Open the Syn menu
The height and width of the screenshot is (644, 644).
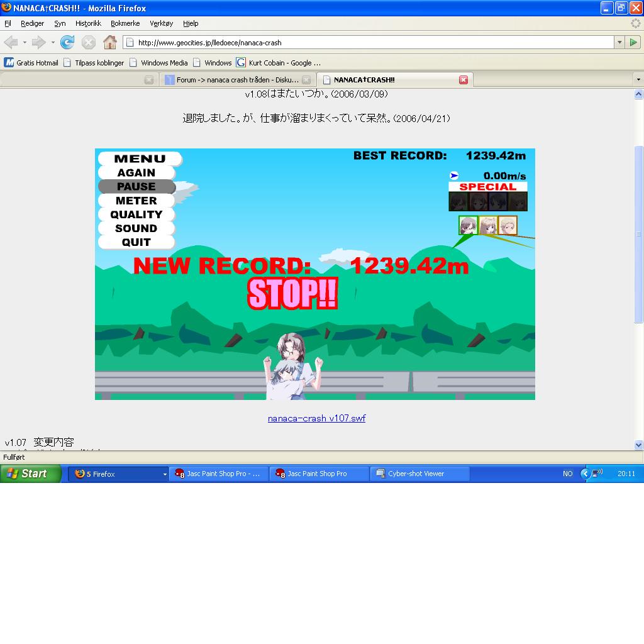tap(60, 23)
